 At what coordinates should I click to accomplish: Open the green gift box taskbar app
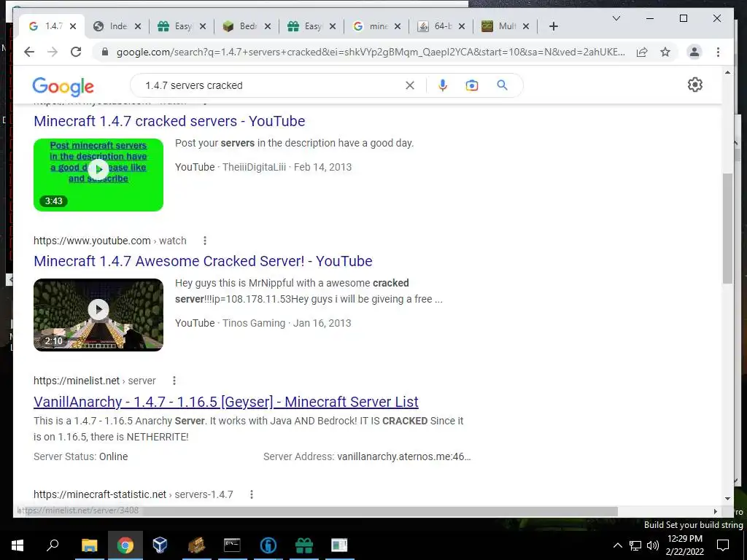304,545
